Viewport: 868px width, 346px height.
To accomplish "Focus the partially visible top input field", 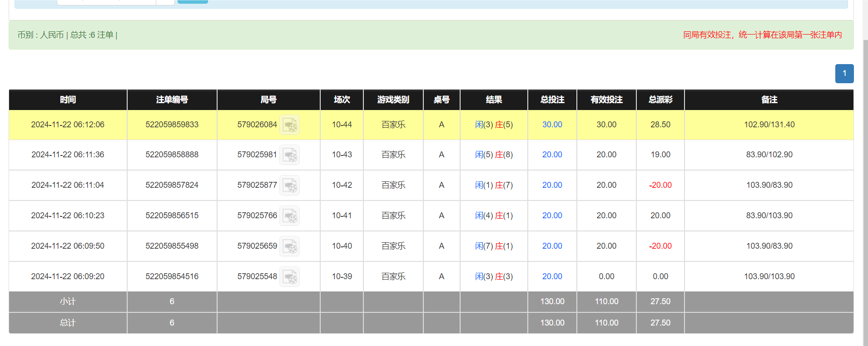I will [106, 2].
